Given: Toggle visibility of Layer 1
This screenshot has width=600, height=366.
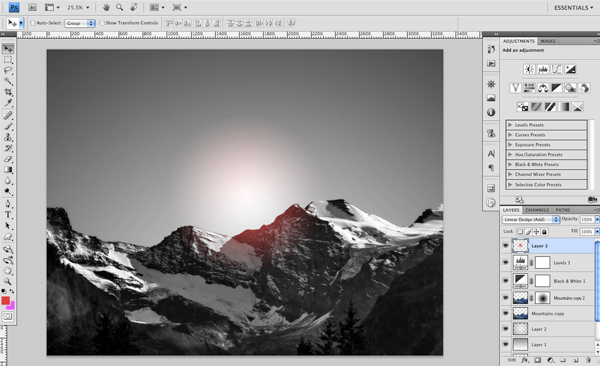Looking at the screenshot, I should pyautogui.click(x=506, y=345).
